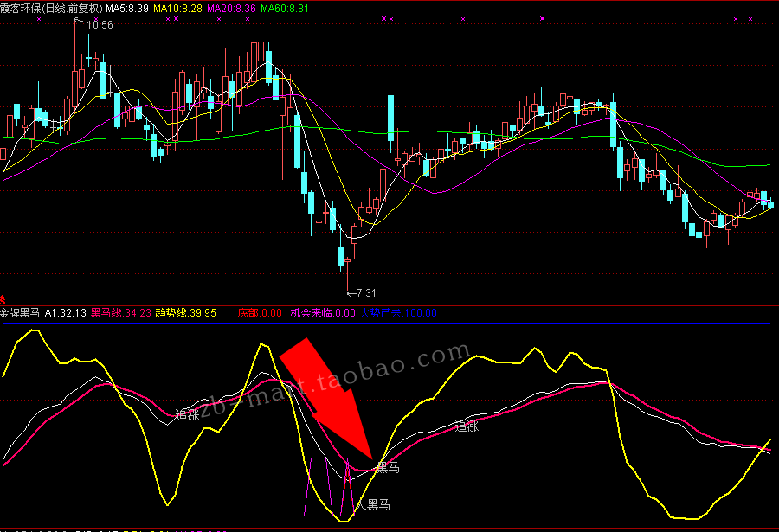
Task: Click the 黑马 signal label near crossover
Action: (388, 467)
